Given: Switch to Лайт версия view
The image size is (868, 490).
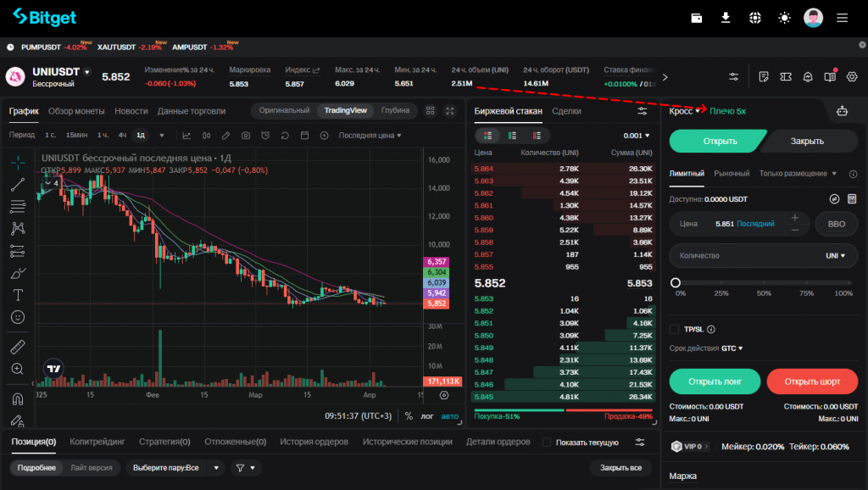Looking at the screenshot, I should 92,468.
